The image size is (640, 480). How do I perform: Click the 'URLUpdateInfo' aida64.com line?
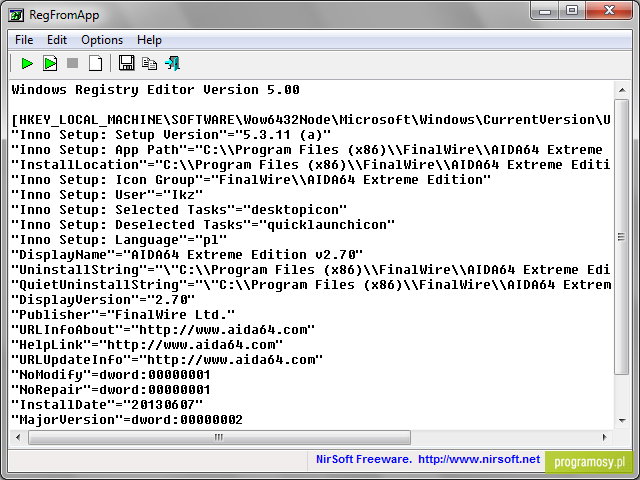click(x=167, y=360)
